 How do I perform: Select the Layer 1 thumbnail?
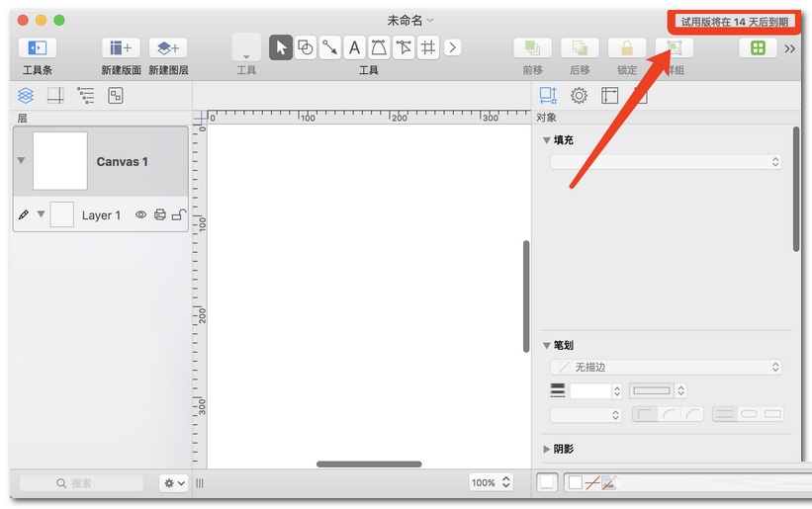(61, 214)
